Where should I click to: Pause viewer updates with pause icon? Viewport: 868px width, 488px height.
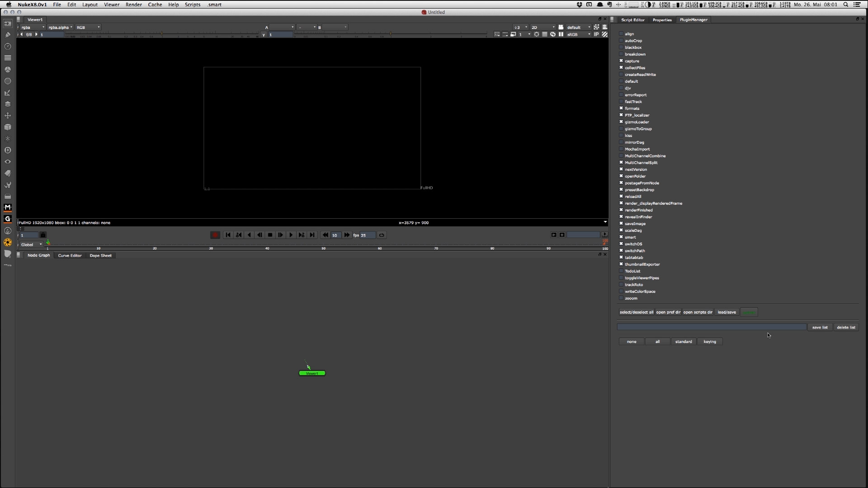click(561, 34)
